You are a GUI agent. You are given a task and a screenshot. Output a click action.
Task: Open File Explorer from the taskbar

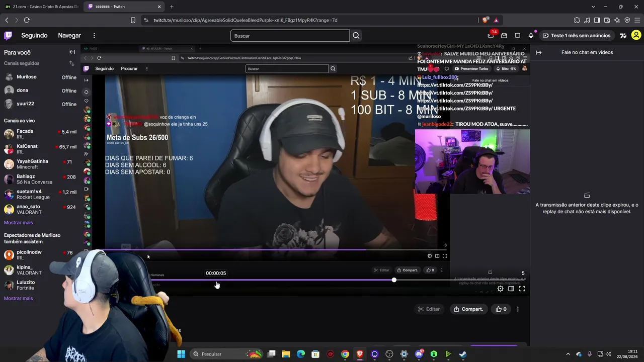point(286,354)
